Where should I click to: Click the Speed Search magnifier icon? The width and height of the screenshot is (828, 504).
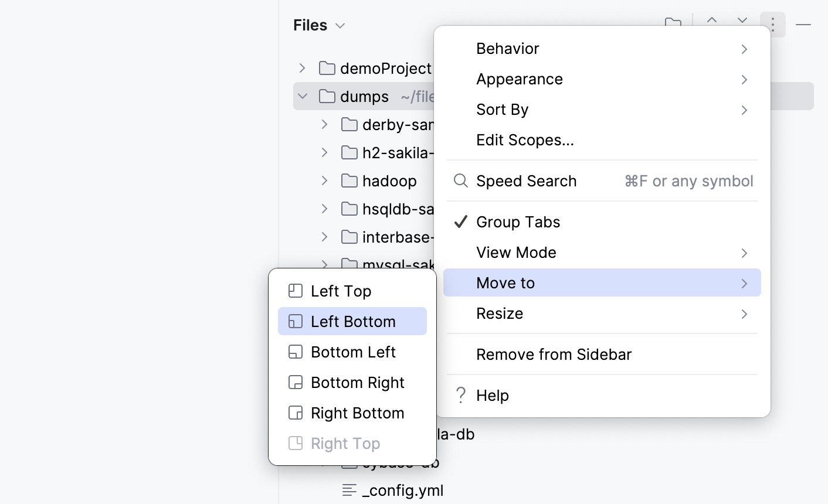[460, 181]
